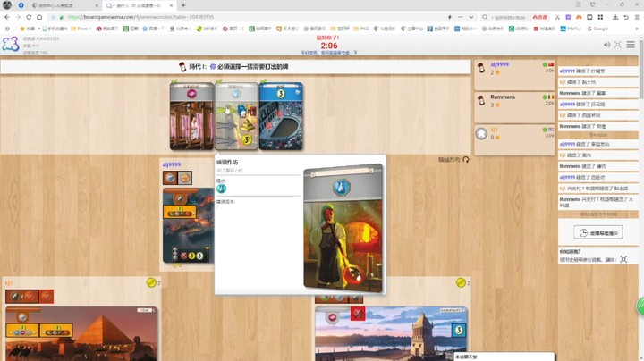The height and width of the screenshot is (361, 644).
Task: Click alj9999 player avatar icon
Action: tap(481, 68)
